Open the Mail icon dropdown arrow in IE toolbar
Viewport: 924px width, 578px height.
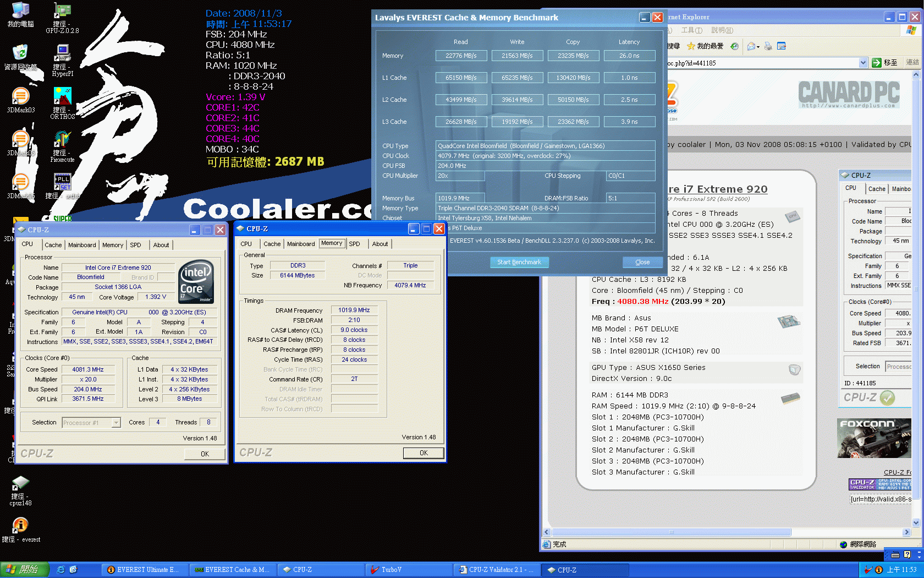(758, 47)
